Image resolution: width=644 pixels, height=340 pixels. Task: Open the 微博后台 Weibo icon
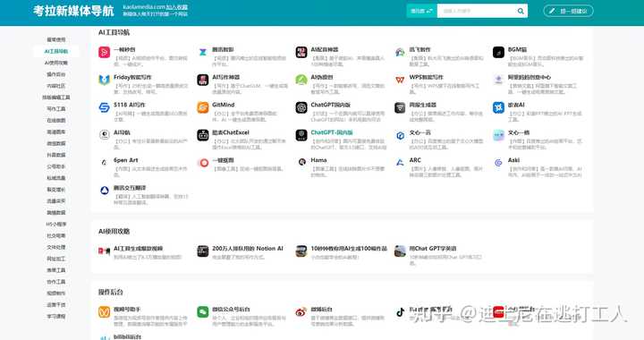coord(301,312)
